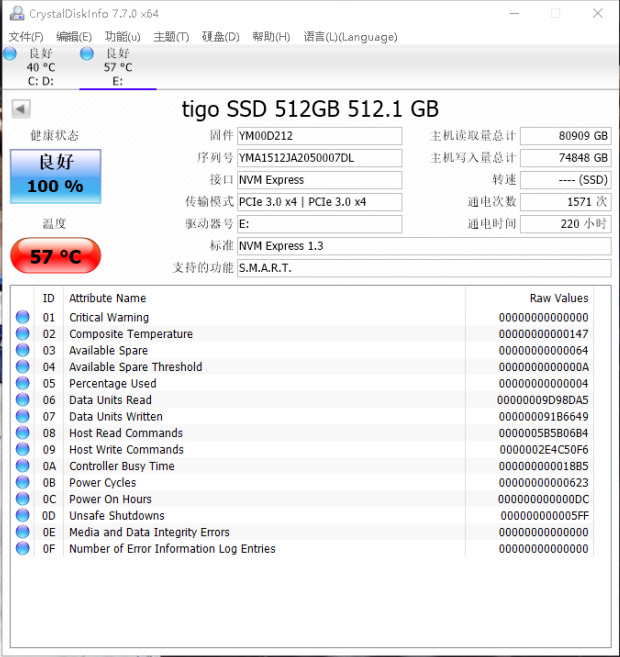Viewport: 620px width, 657px height.
Task: Click status orb for Percentage Used
Action: pos(23,383)
